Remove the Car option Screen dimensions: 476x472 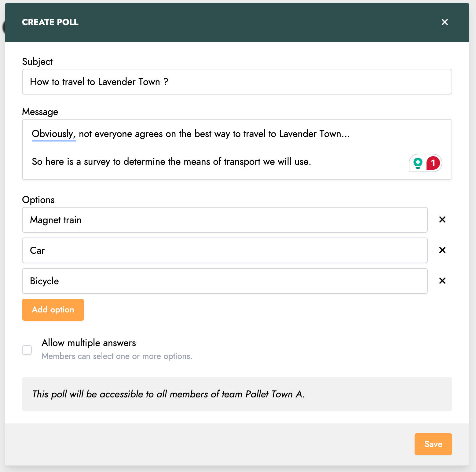[442, 250]
